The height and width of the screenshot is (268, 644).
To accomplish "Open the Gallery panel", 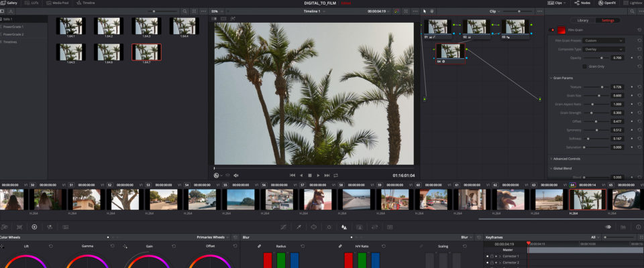I will (x=9, y=3).
